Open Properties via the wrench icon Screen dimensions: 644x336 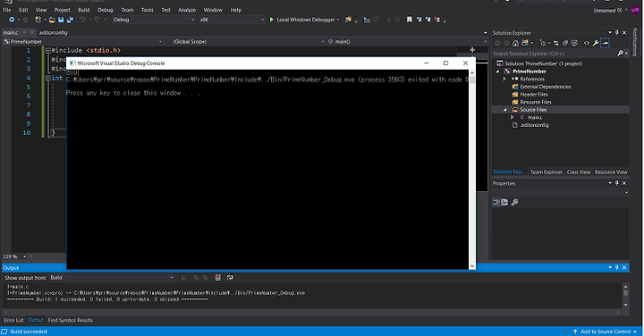coord(596,43)
